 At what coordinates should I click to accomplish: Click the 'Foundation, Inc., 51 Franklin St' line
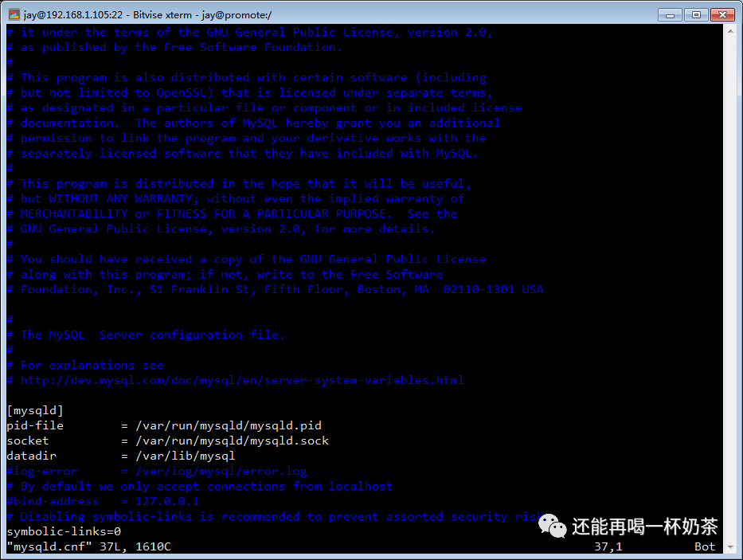click(275, 289)
